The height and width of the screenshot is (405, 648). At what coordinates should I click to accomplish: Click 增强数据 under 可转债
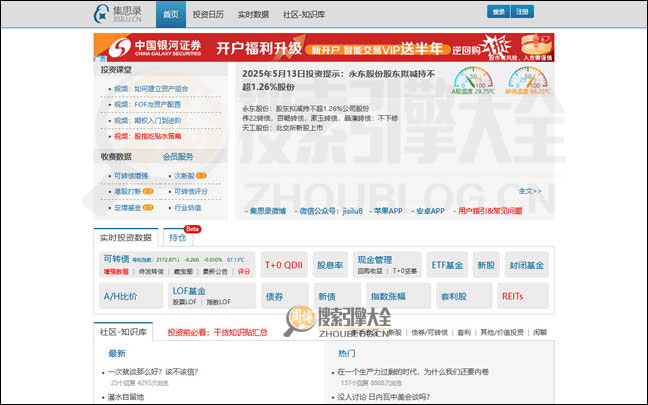click(x=116, y=272)
